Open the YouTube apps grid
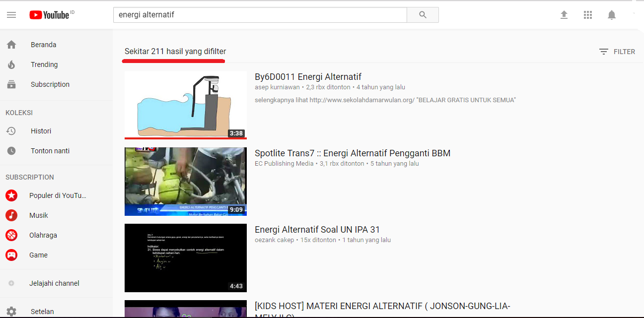The image size is (644, 318). tap(588, 15)
